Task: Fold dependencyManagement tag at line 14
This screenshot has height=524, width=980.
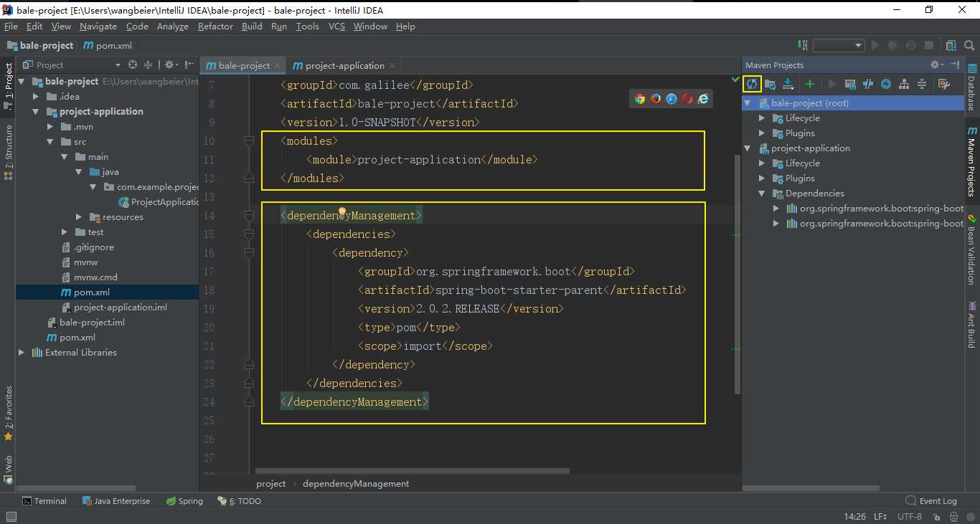Action: (x=249, y=215)
